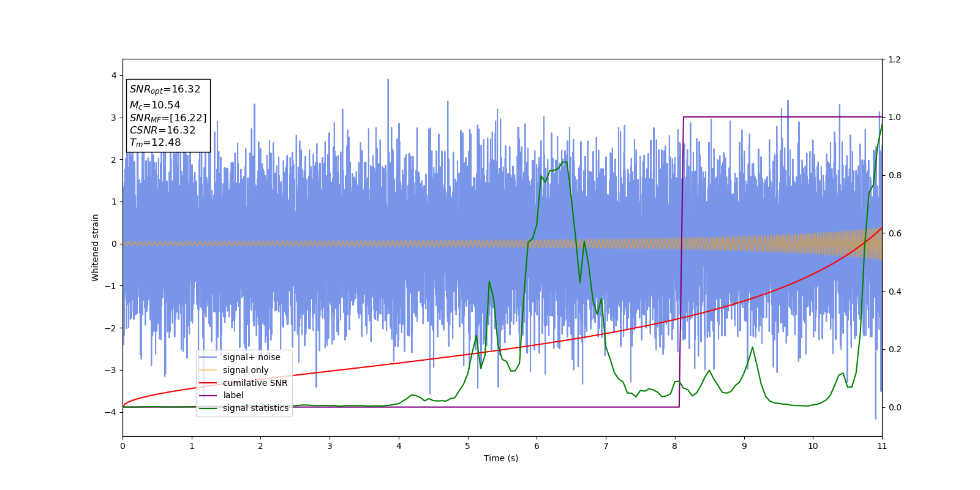Click the 'Whitened strain' y-axis title

96,247
